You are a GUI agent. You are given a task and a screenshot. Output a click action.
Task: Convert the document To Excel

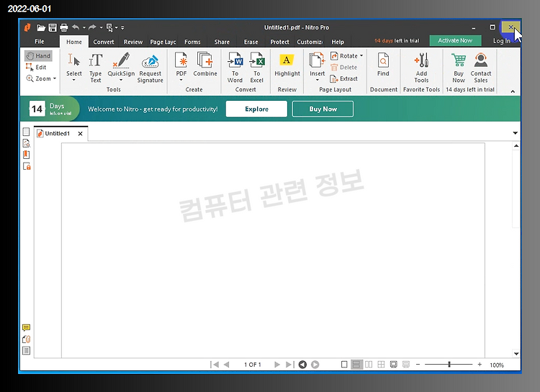pos(256,68)
